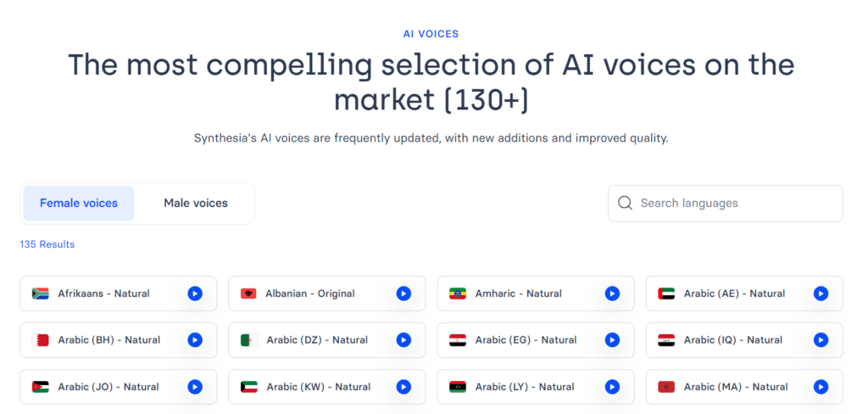Play the Albanian Original voice sample

tap(403, 294)
